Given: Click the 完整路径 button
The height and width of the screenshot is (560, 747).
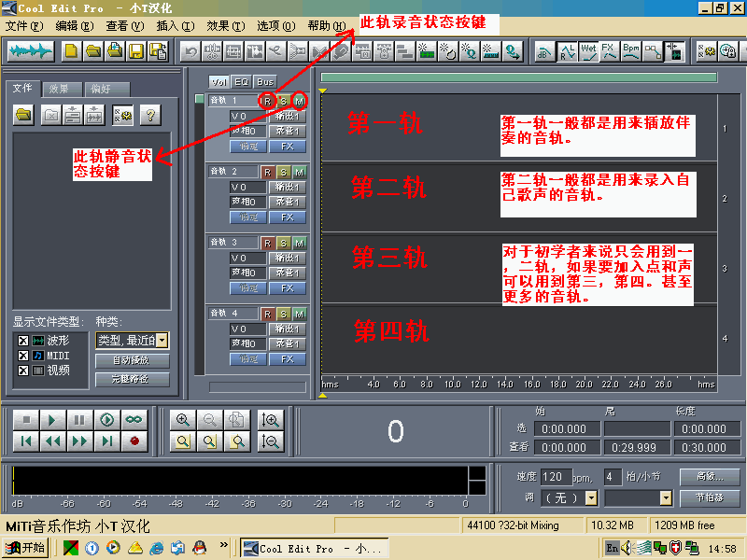Looking at the screenshot, I should (x=132, y=380).
